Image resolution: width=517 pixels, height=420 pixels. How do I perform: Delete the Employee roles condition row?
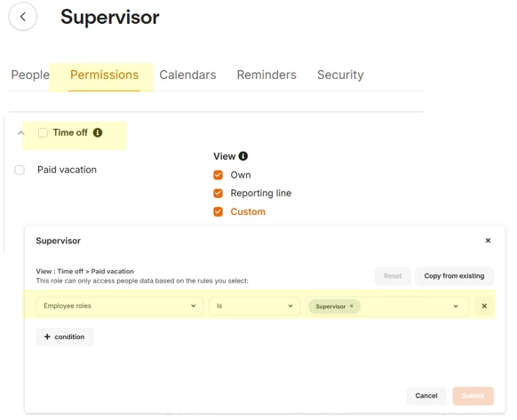click(x=484, y=306)
